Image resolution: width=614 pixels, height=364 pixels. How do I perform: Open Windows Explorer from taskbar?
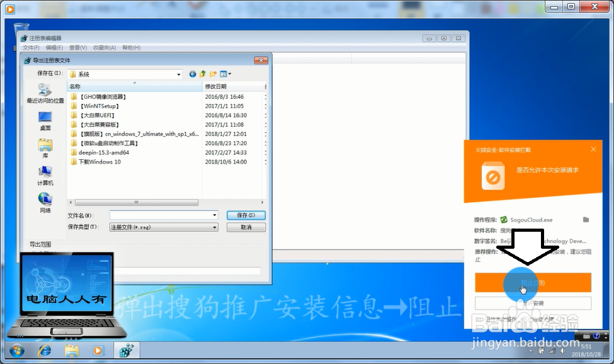pos(72,350)
